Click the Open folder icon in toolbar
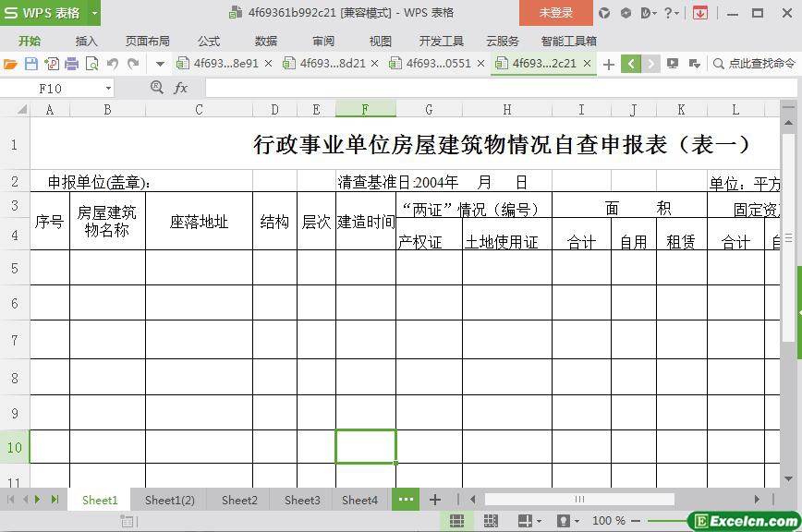 pos(10,64)
